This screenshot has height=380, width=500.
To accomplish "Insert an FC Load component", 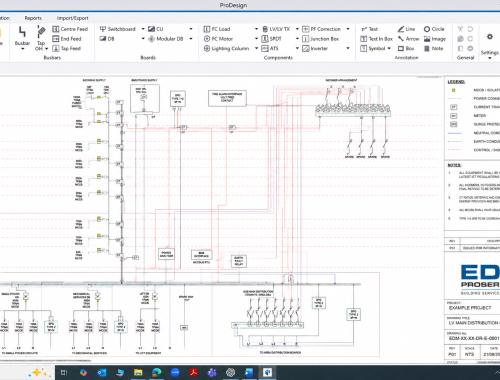I will coord(217,29).
